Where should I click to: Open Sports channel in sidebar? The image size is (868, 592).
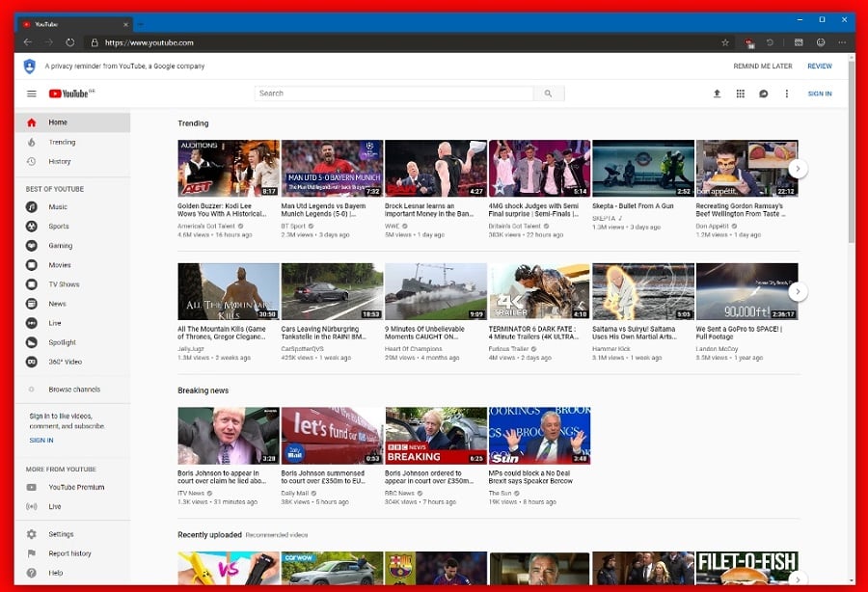(72, 227)
